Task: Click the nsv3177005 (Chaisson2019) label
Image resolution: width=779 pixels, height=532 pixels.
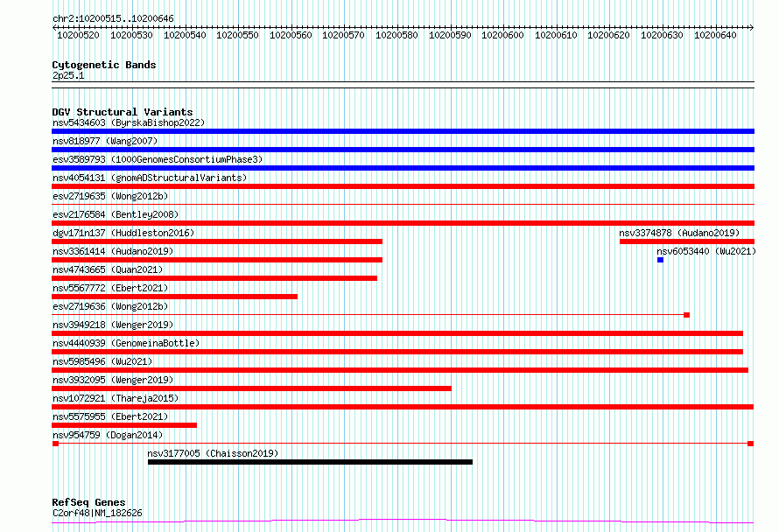Action: [x=213, y=453]
